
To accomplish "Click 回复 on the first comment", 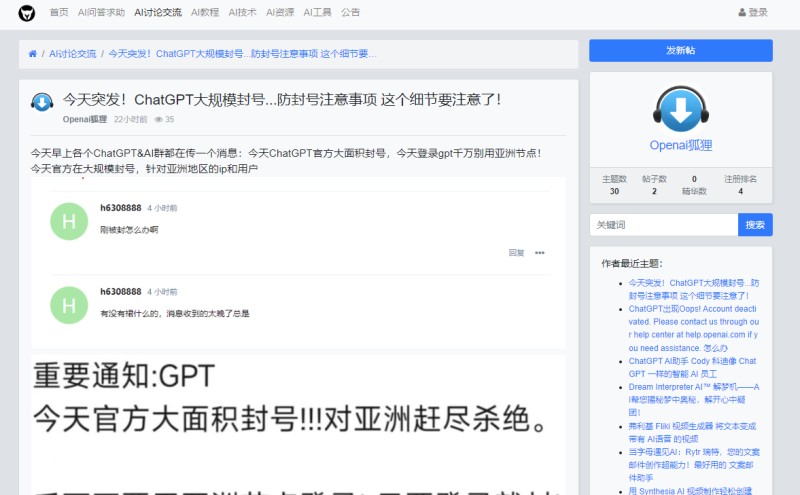I will pos(516,253).
